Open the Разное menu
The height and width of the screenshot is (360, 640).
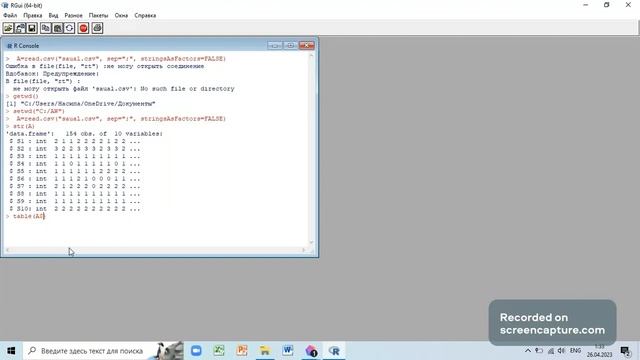pos(73,16)
